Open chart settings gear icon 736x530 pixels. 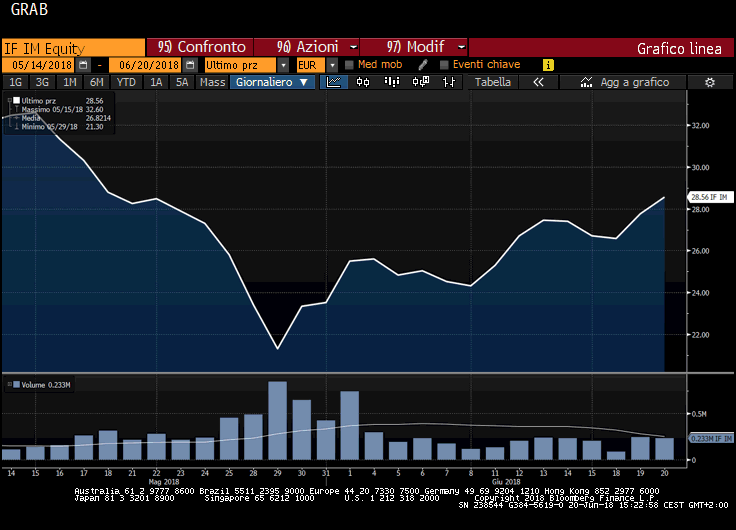pos(709,82)
